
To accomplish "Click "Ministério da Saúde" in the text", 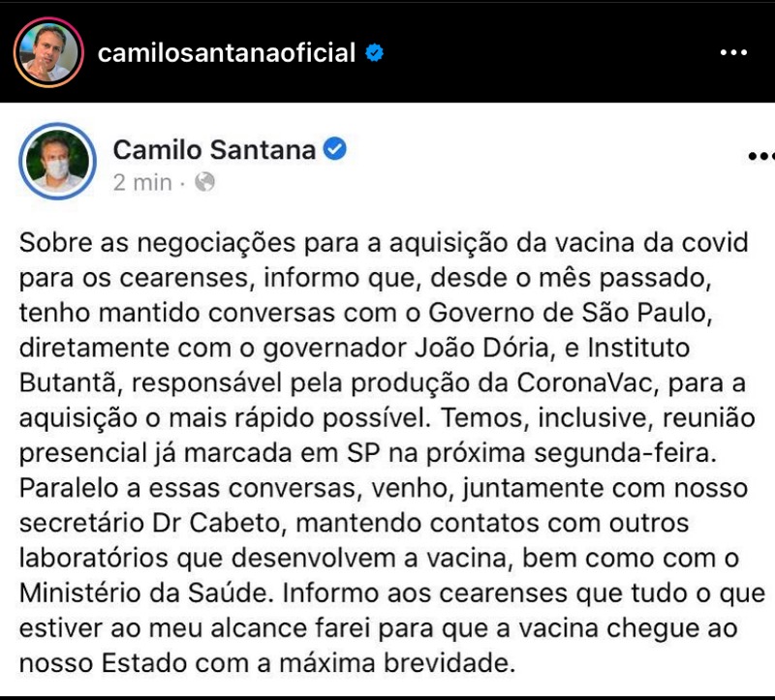I will coord(145,593).
